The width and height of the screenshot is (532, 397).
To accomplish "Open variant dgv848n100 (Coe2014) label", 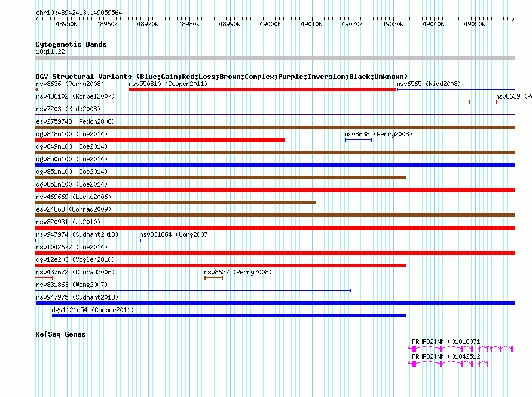I will pyautogui.click(x=72, y=134).
